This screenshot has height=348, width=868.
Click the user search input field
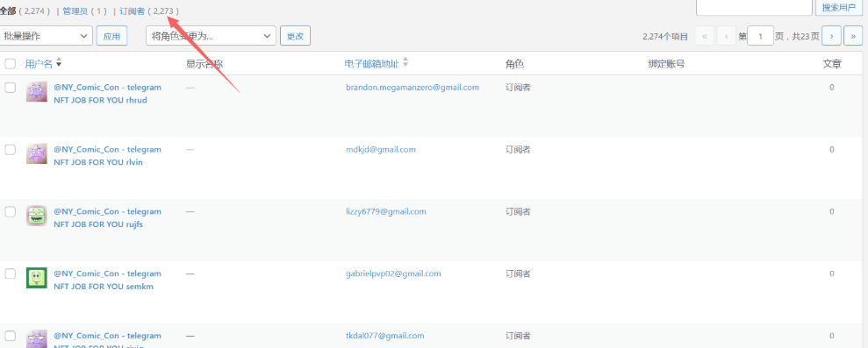[754, 7]
